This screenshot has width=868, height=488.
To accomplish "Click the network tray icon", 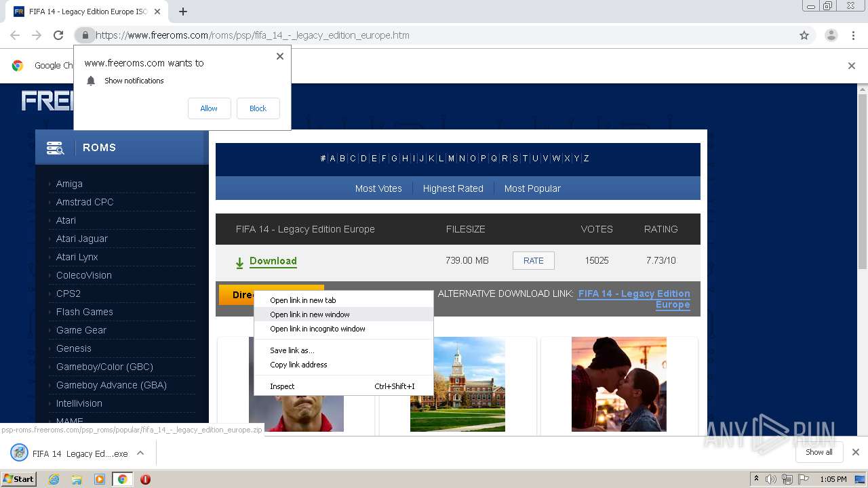I will tap(787, 479).
